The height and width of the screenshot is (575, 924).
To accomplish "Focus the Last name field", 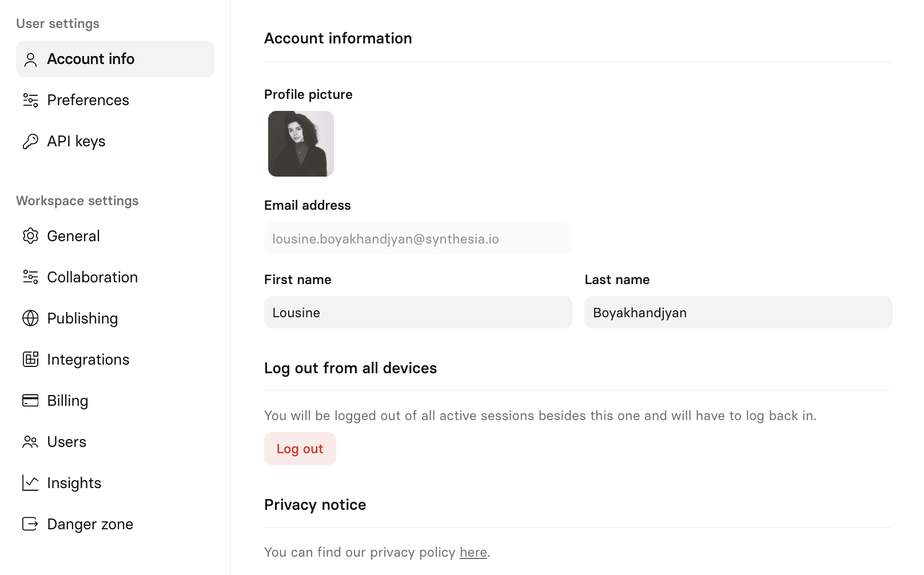I will pyautogui.click(x=738, y=313).
